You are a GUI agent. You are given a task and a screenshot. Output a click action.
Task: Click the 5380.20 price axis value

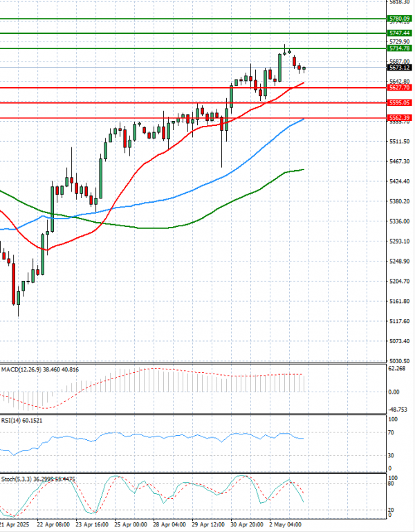coord(399,201)
